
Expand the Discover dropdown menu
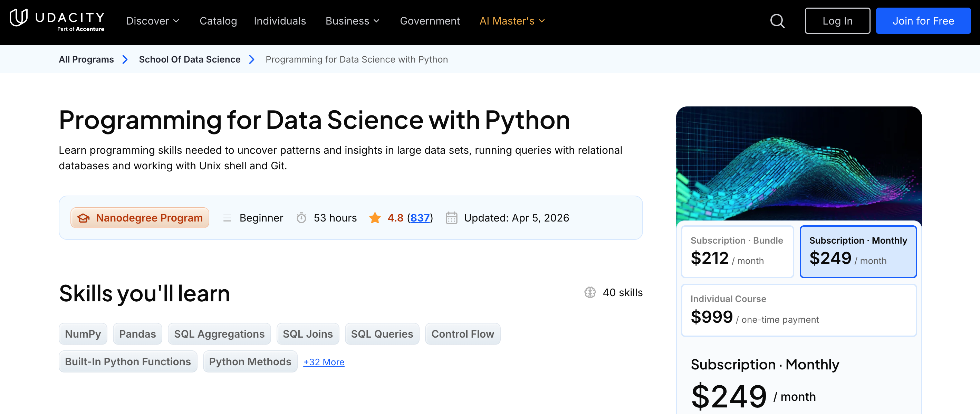[153, 21]
